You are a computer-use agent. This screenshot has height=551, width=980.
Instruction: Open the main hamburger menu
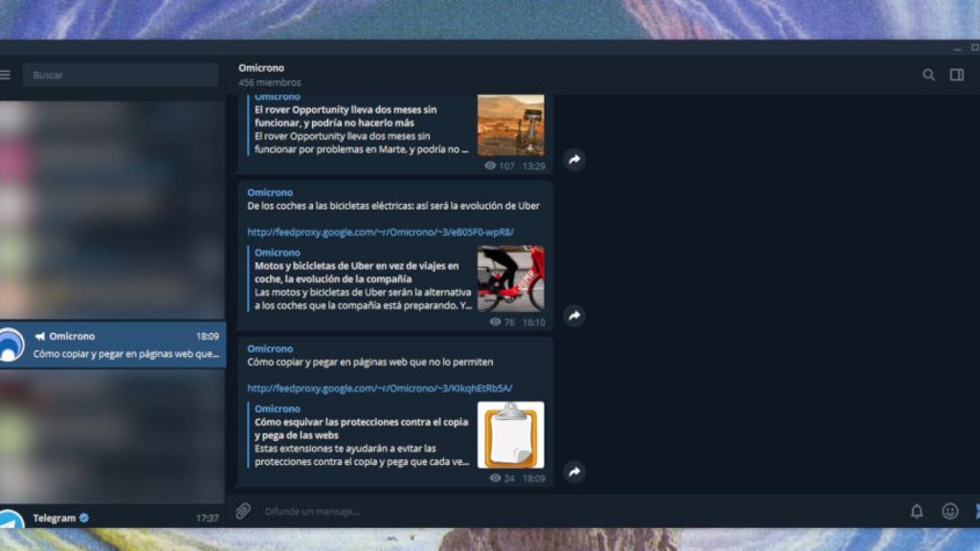coord(7,74)
